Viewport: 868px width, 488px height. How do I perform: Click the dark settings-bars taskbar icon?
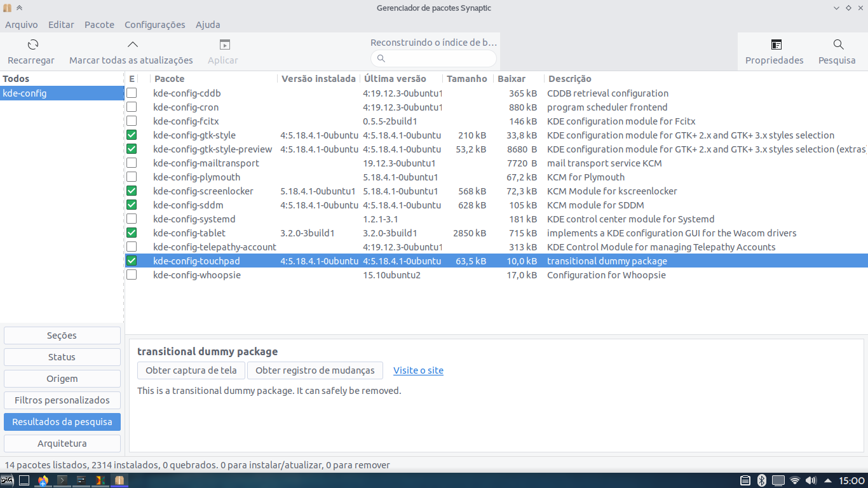[x=81, y=480]
